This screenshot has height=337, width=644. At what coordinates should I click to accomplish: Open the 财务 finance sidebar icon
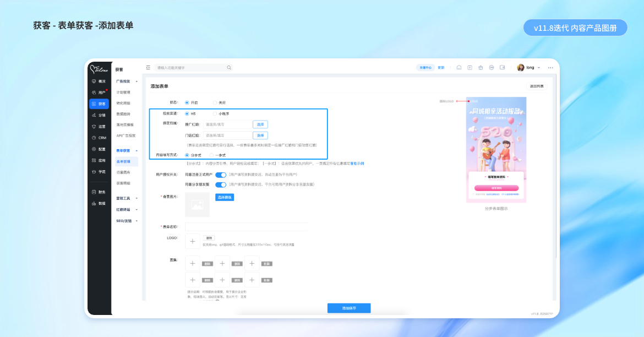coord(94,192)
